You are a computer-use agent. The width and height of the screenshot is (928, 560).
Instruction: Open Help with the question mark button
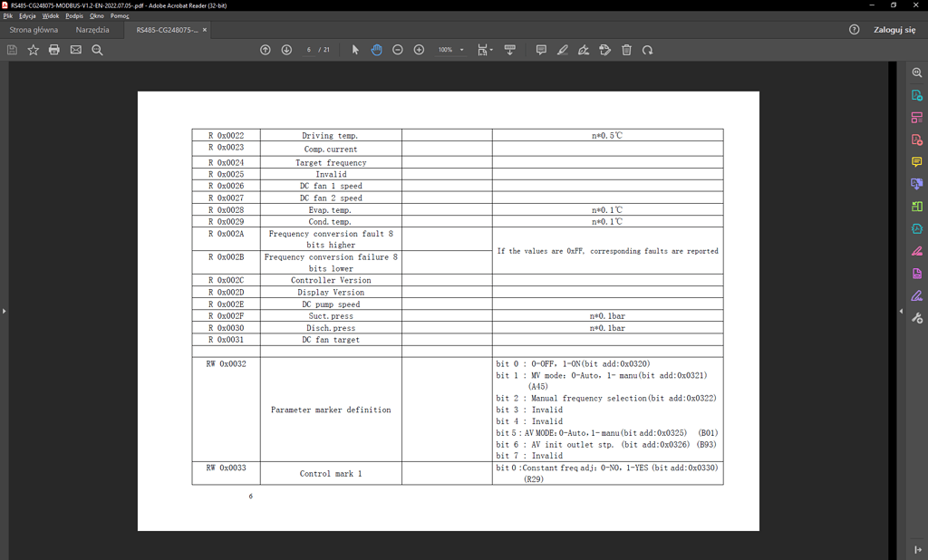pyautogui.click(x=853, y=29)
